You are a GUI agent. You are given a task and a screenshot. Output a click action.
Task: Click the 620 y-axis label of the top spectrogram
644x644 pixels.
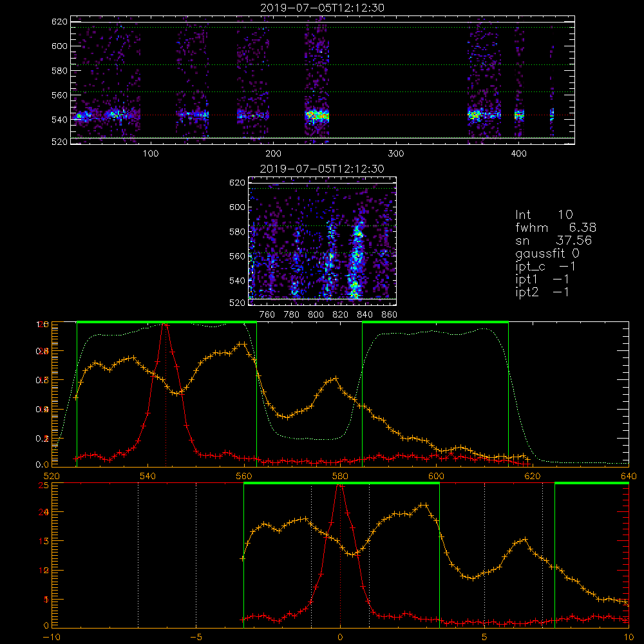[59, 22]
